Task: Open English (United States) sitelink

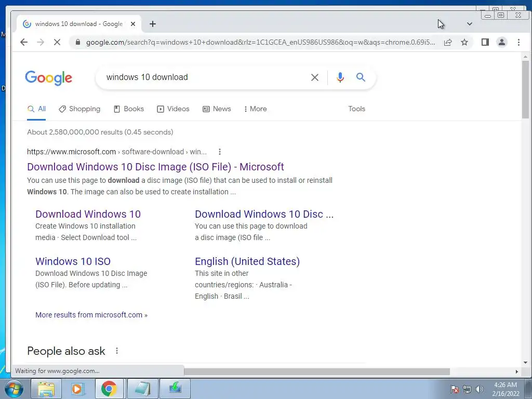Action: coord(247,261)
